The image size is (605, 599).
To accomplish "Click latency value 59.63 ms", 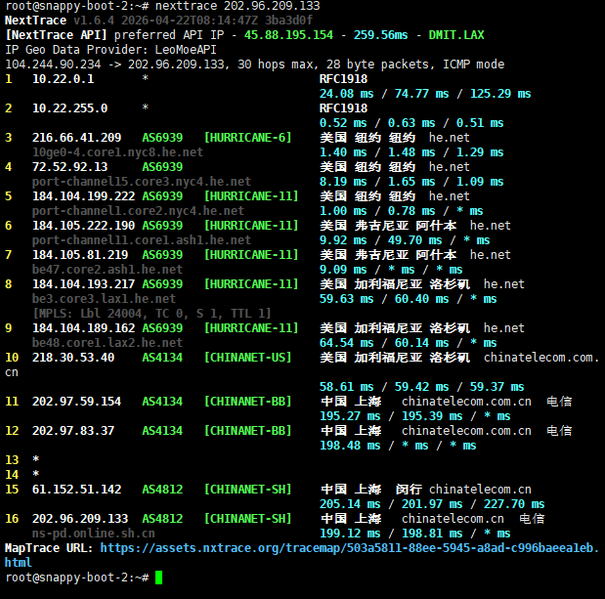I will point(346,299).
